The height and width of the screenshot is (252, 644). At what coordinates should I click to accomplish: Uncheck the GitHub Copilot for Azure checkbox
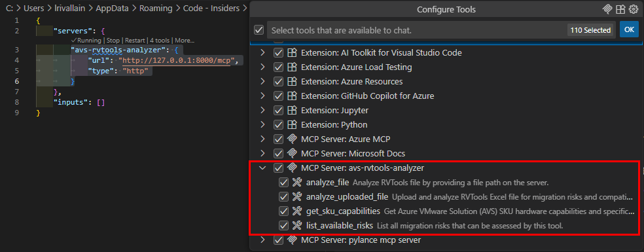point(278,96)
